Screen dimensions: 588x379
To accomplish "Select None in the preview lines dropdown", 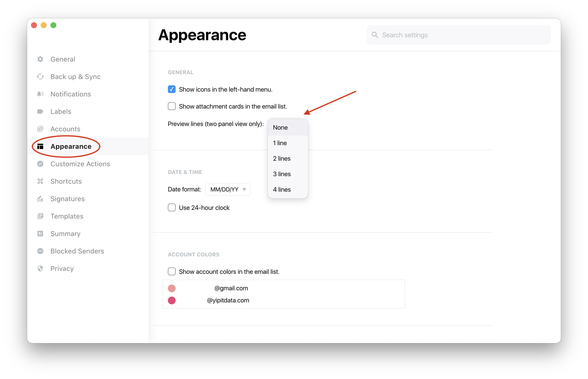I will pos(280,127).
